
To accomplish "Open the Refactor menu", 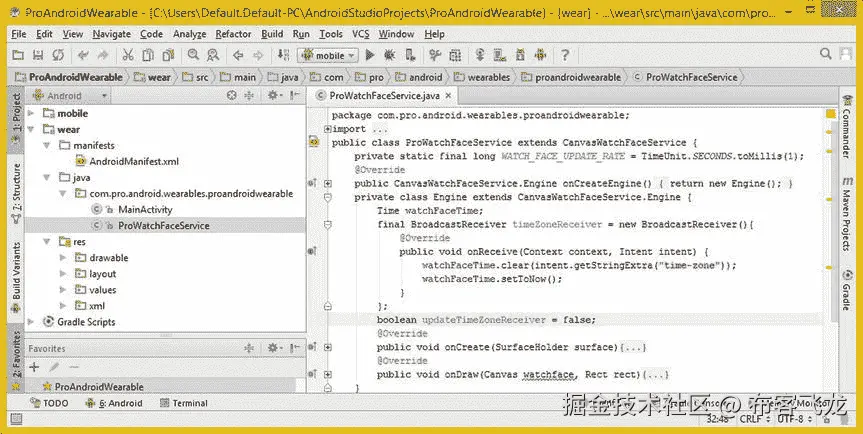I will [x=233, y=34].
